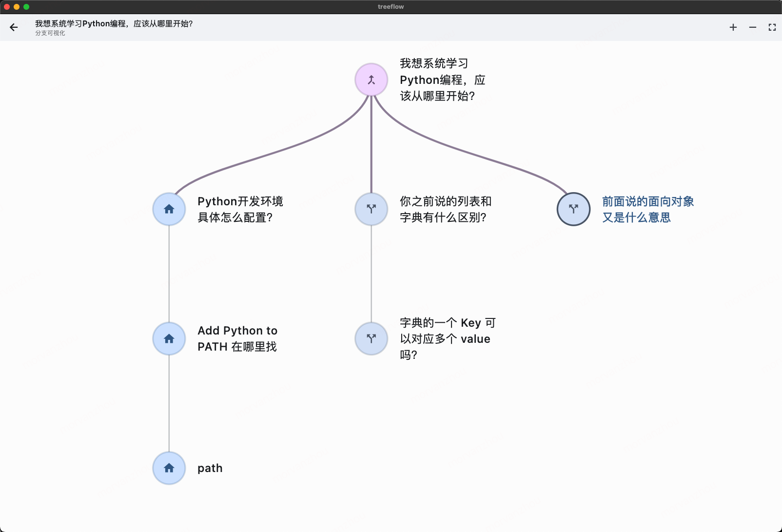Open the blue 前面说的面向对象 link

click(647, 210)
